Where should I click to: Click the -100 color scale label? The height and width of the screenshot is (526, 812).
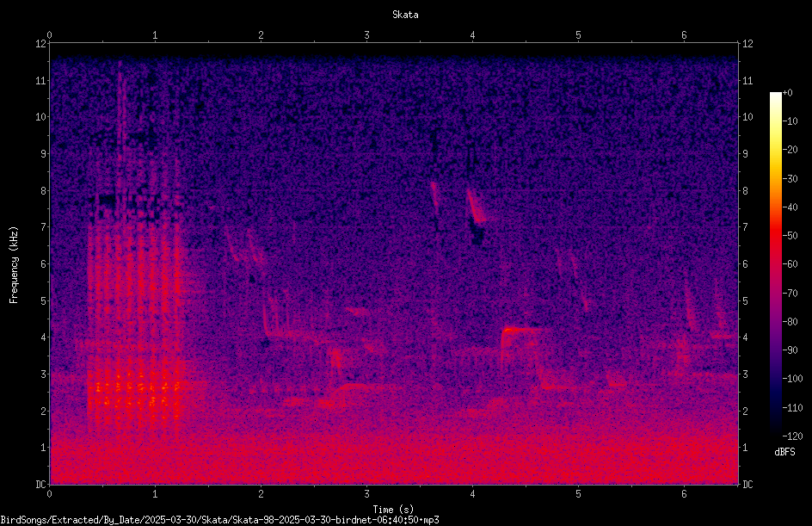792,379
